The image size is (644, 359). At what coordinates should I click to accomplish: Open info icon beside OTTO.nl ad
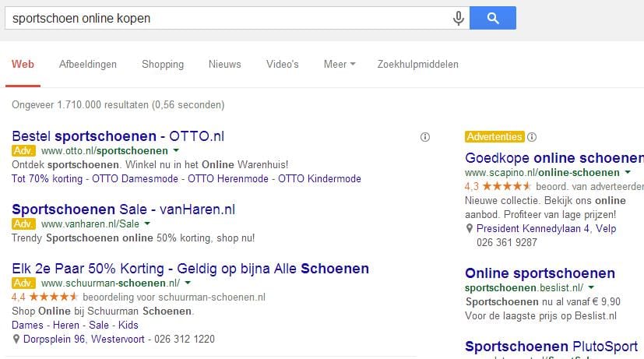pos(425,137)
